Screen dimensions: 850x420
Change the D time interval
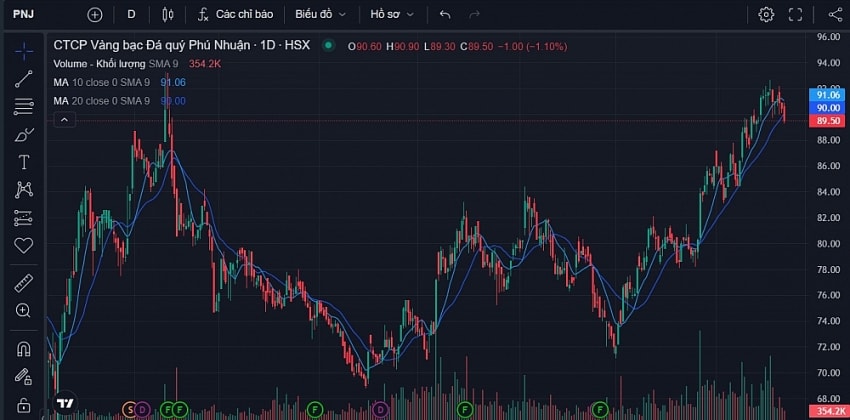[x=131, y=15]
